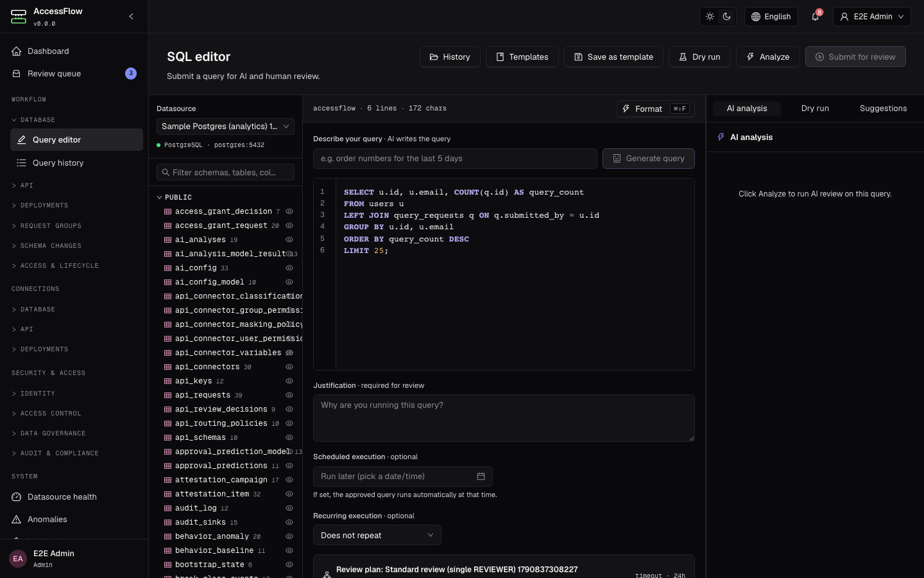Open notifications bell icon
The height and width of the screenshot is (578, 924).
[x=816, y=17]
